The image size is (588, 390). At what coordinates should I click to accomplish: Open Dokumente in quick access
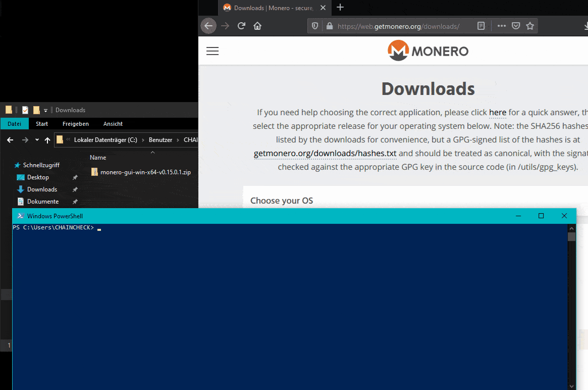[38, 202]
